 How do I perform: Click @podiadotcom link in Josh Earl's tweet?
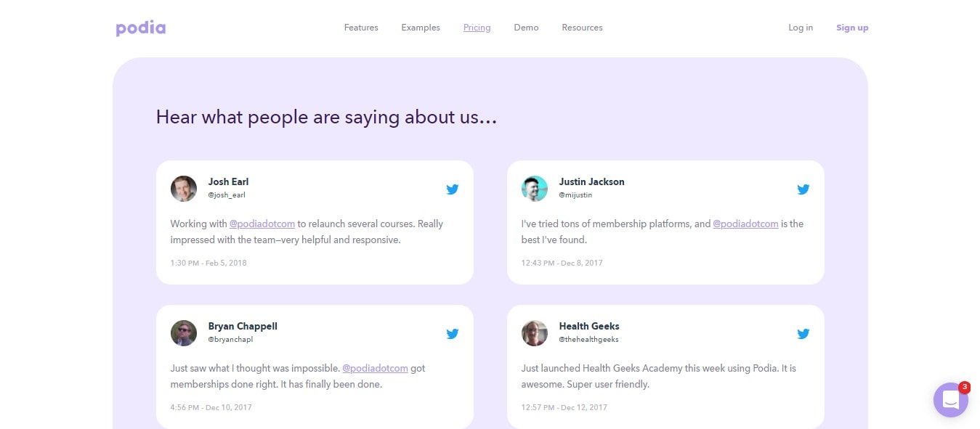click(x=262, y=224)
